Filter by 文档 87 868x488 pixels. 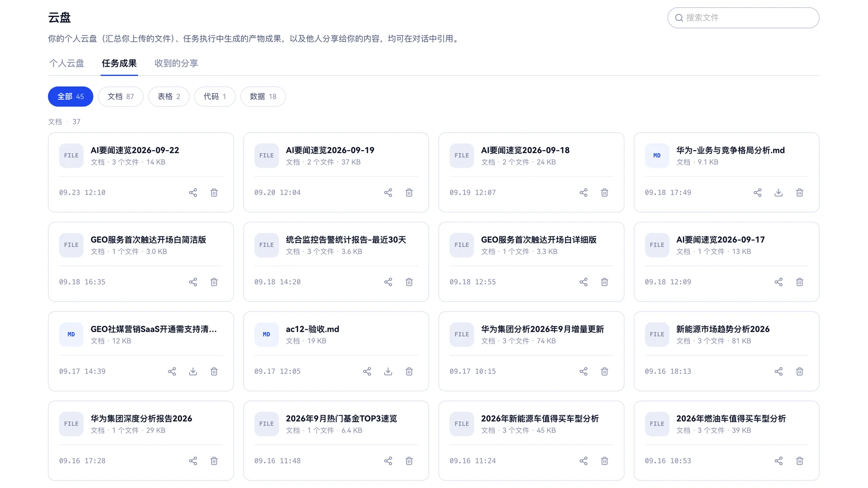[x=121, y=96]
